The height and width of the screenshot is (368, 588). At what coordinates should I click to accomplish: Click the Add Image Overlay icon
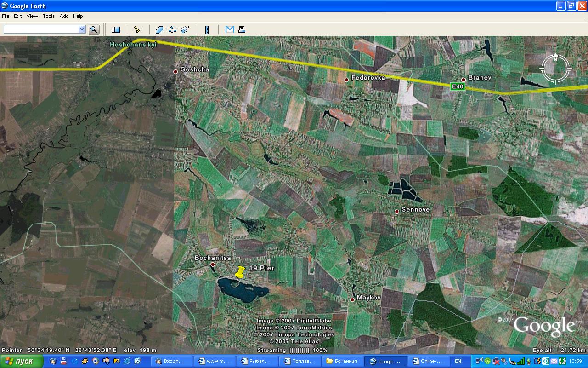[185, 29]
